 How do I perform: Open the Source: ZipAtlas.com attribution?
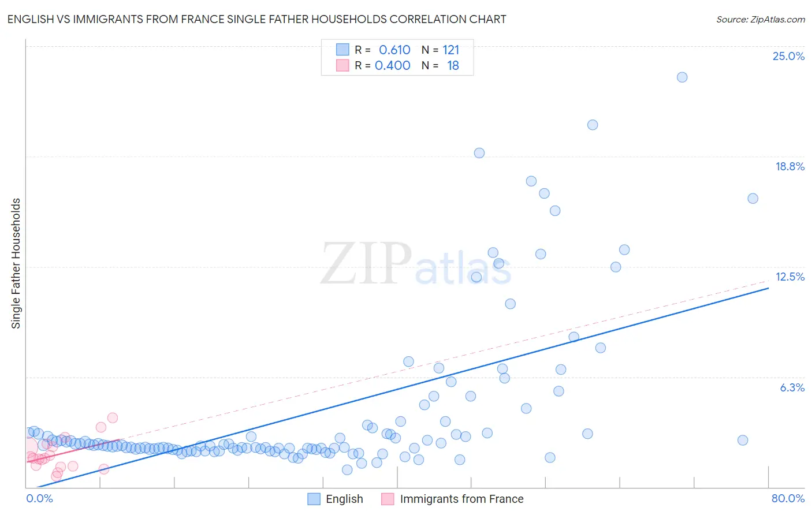pyautogui.click(x=760, y=19)
